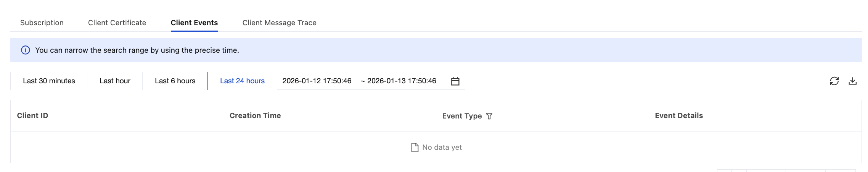Open the calendar date picker icon
The height and width of the screenshot is (172, 868).
click(455, 81)
